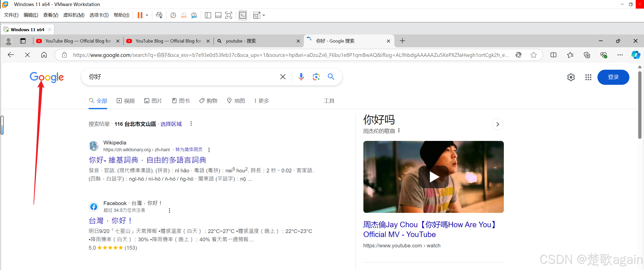The image size is (644, 270).
Task: Click the 选择区域 location link
Action: point(171,124)
